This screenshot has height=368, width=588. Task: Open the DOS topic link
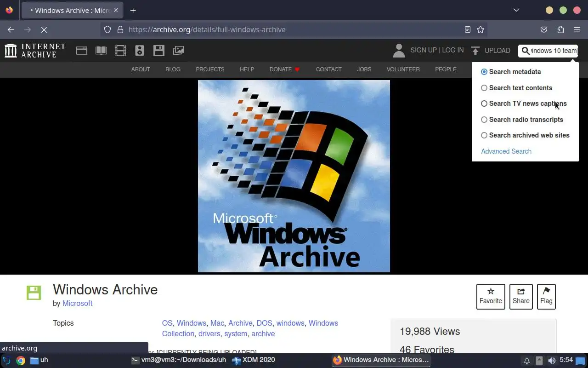click(264, 323)
